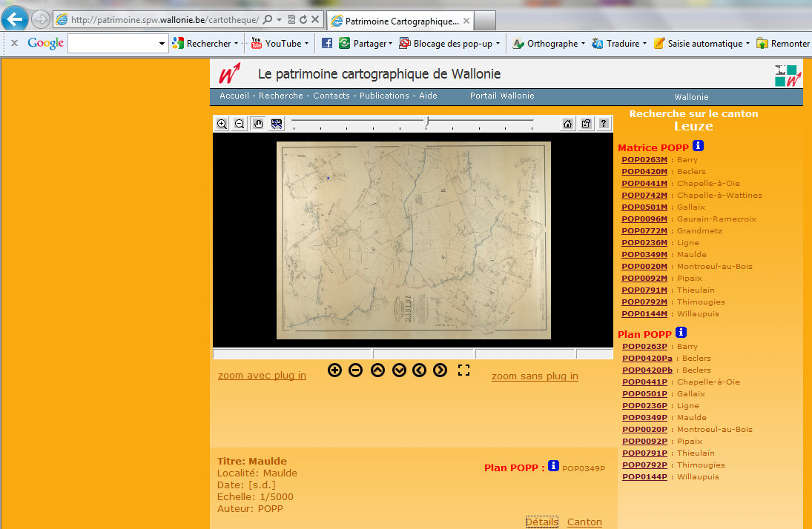Pan map up with round arrow button
Screen dimensions: 812x529
click(377, 370)
